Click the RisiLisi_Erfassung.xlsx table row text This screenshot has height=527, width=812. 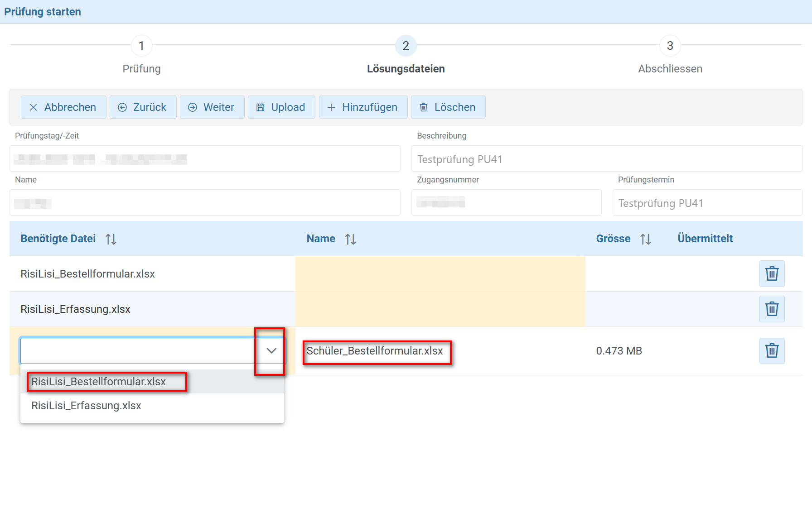coord(75,309)
